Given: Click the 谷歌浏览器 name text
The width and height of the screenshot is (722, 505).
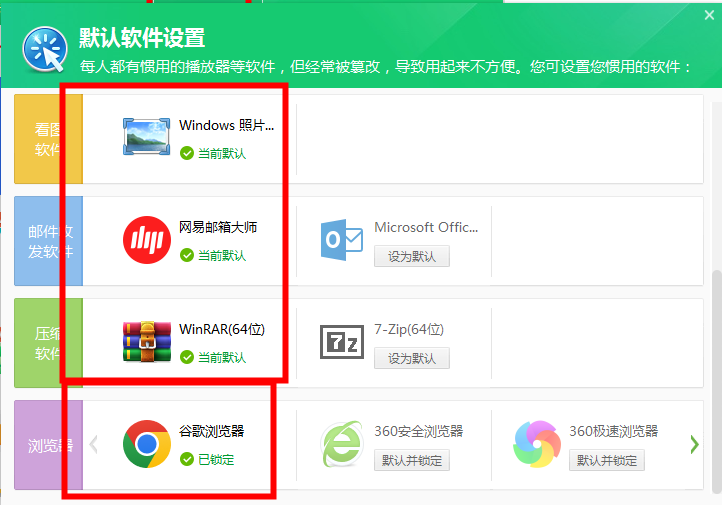Looking at the screenshot, I should point(211,431).
